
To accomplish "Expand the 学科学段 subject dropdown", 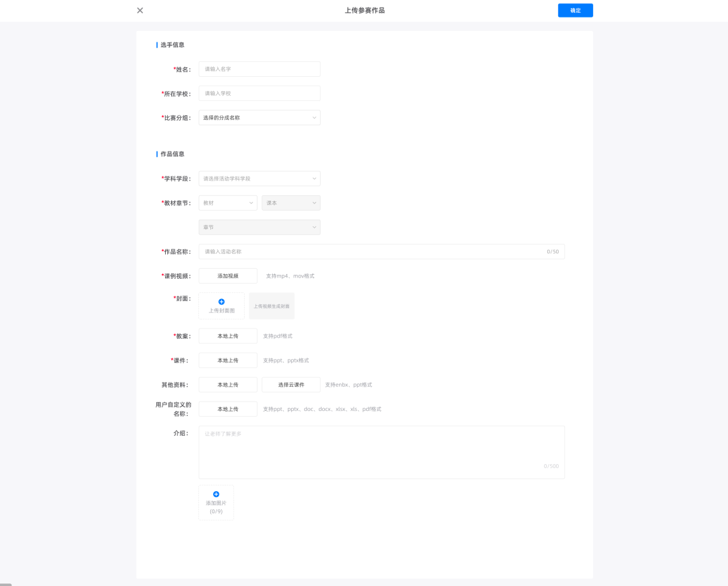I will pos(260,178).
